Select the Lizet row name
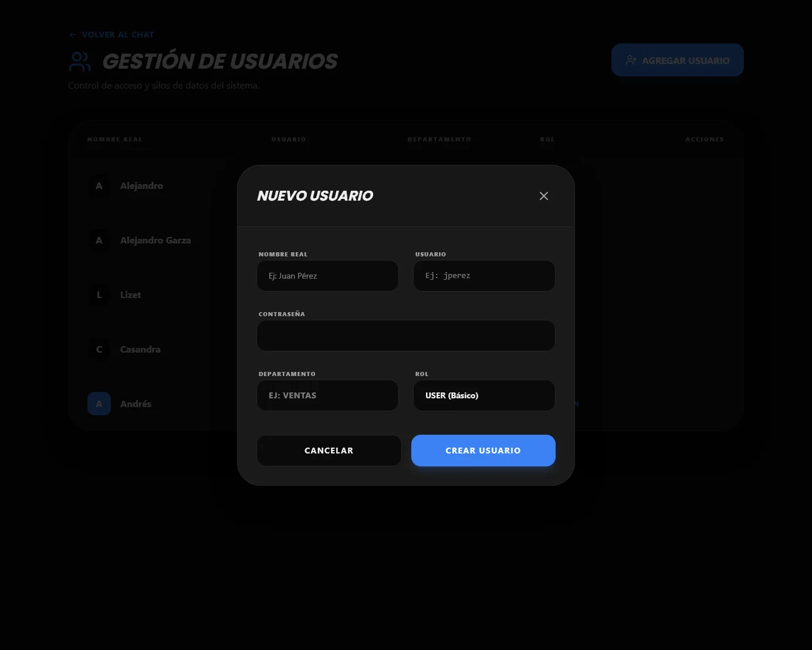 click(130, 294)
